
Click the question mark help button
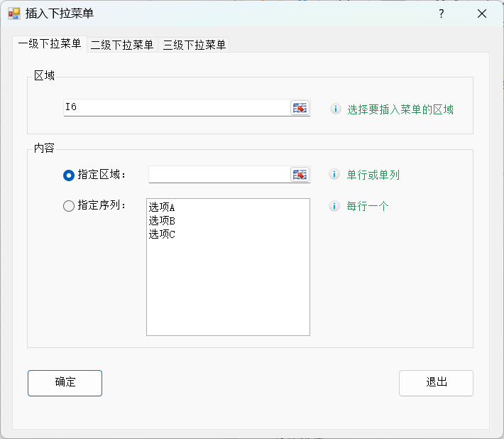point(442,13)
